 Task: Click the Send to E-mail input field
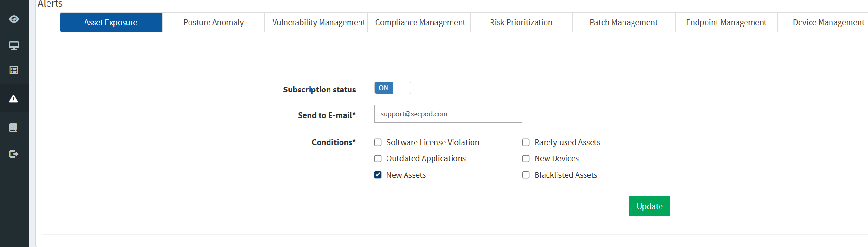pyautogui.click(x=448, y=114)
